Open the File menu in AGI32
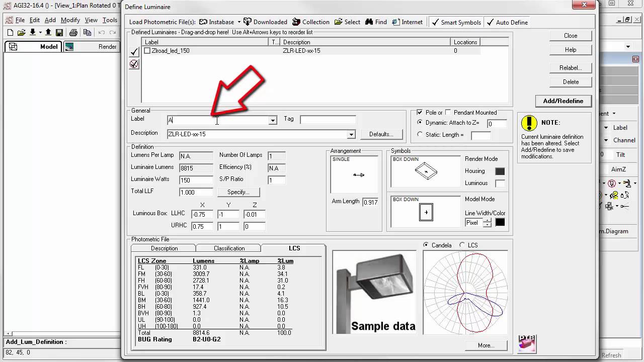Screen dimensions: 644x362 coord(20,20)
